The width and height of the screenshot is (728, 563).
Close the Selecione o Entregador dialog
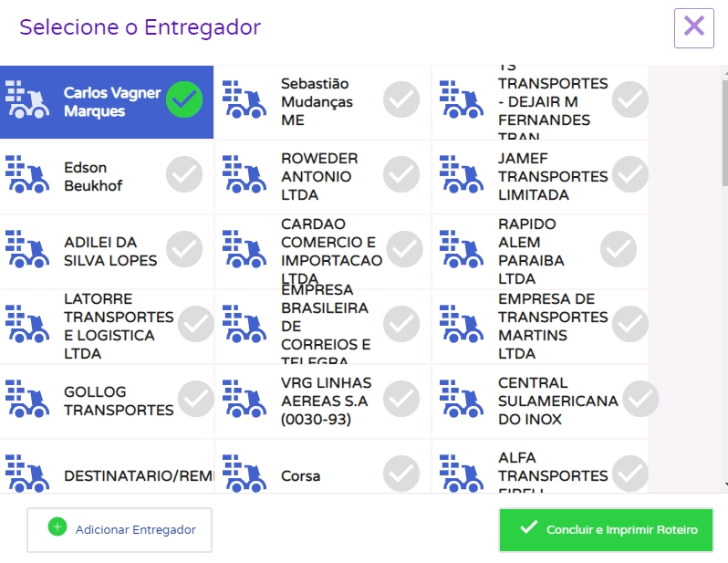coord(693,27)
